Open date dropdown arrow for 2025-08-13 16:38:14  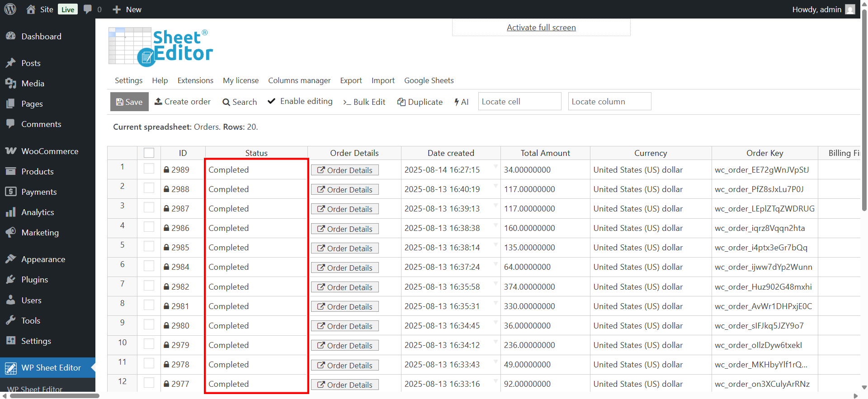496,244
